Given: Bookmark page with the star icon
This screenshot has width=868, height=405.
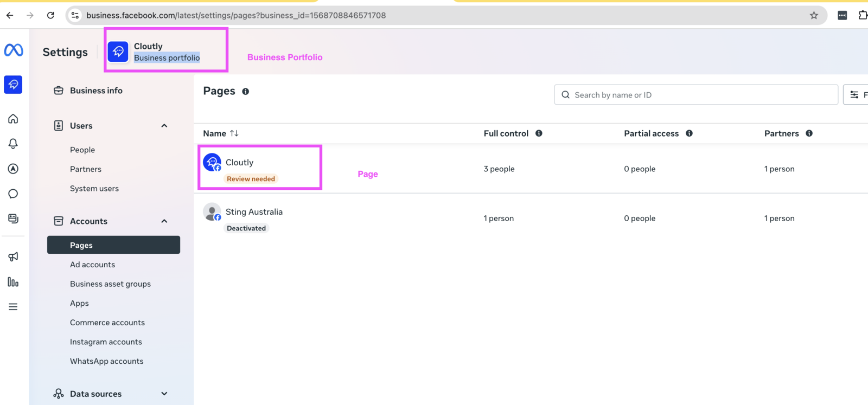Looking at the screenshot, I should 814,15.
